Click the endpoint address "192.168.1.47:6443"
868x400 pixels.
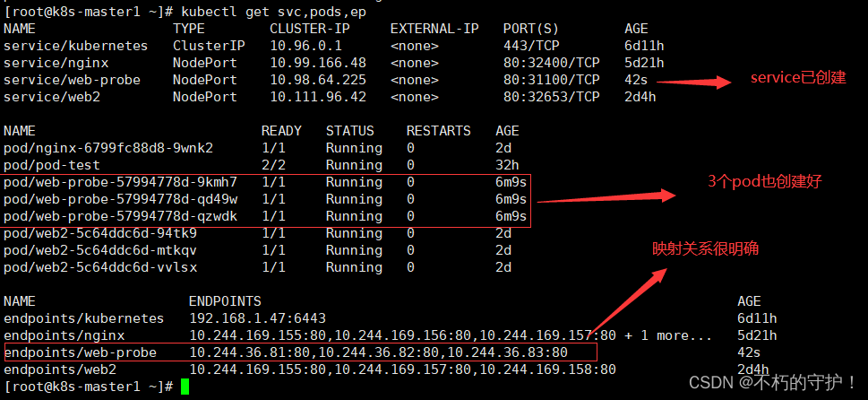257,318
